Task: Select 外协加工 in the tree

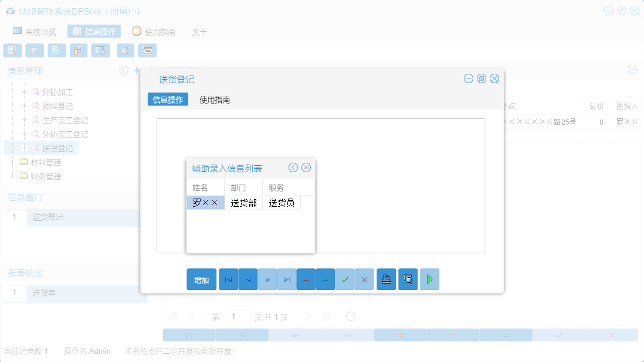Action: pos(57,92)
